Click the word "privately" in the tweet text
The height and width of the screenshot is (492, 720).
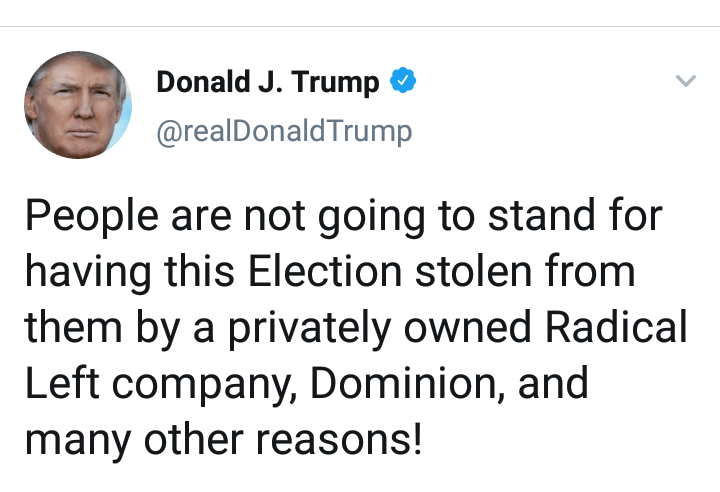tap(303, 327)
